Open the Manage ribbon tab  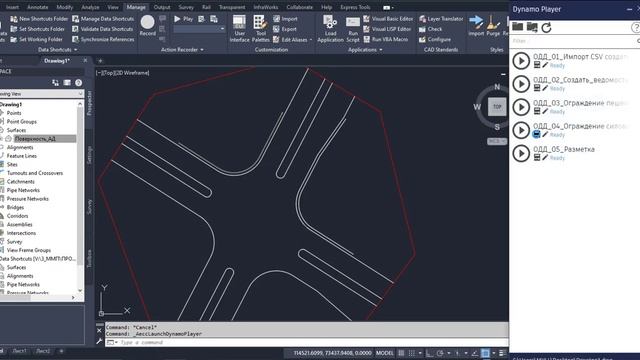tap(136, 7)
